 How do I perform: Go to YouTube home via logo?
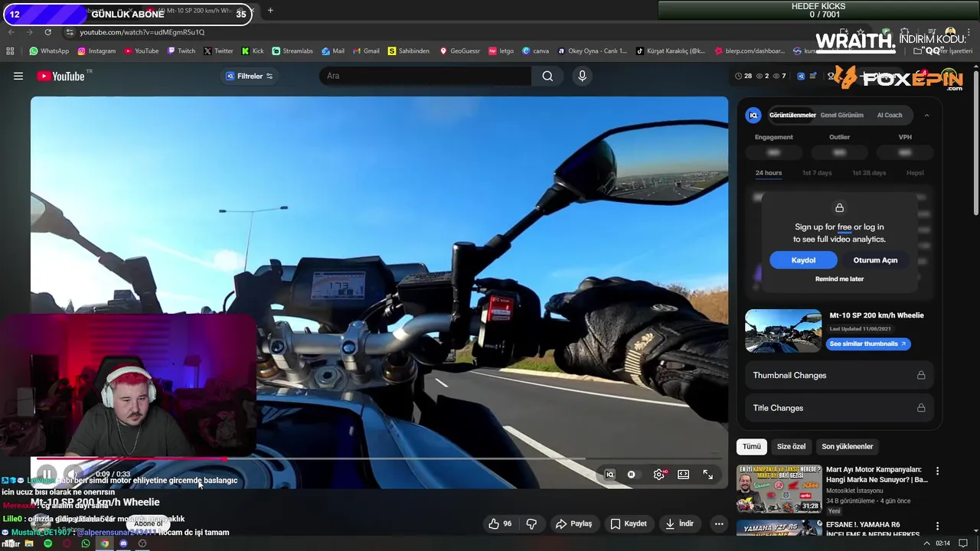[61, 76]
